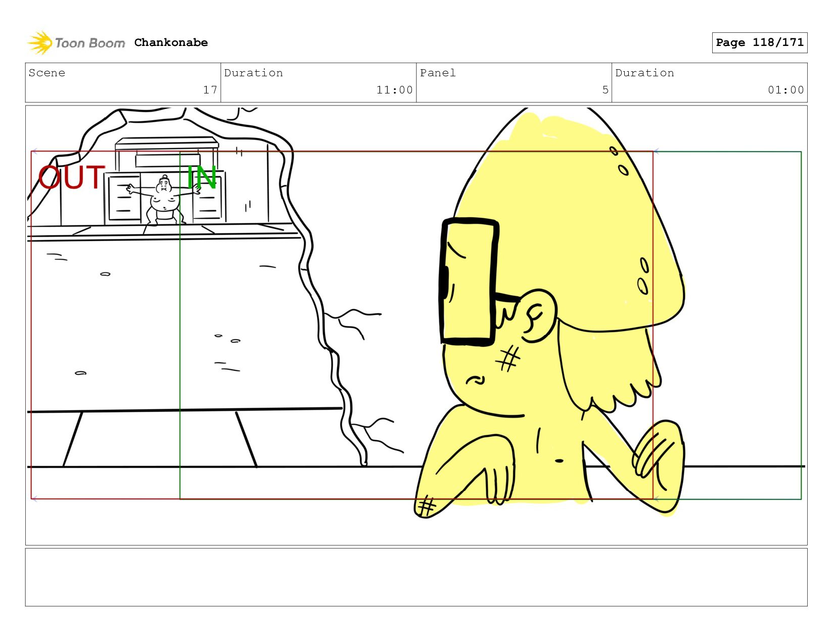Click the storyboard panel sumo wrestler drawing

(163, 200)
